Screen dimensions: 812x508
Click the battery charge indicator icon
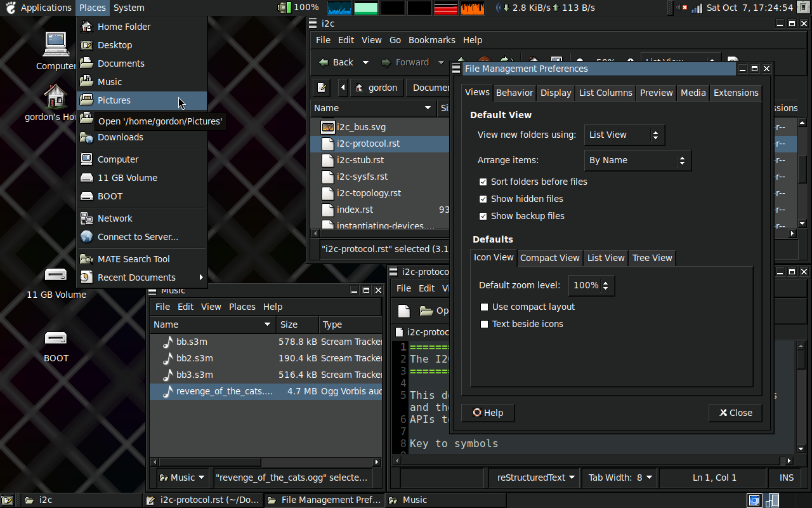coord(284,8)
